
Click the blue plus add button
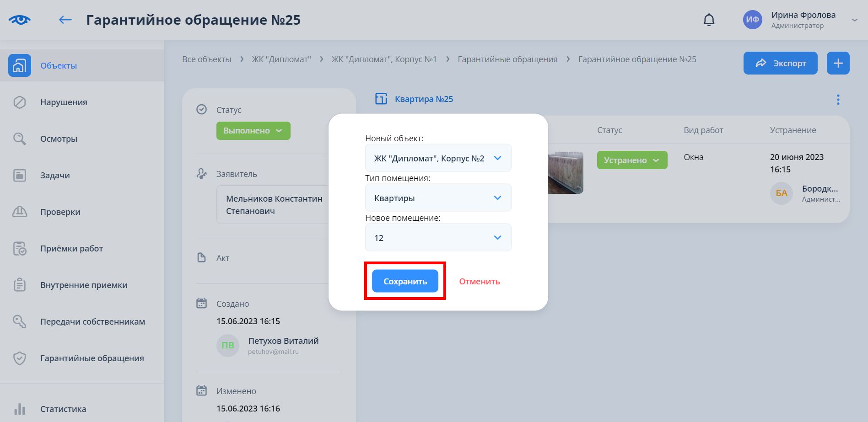pos(838,63)
